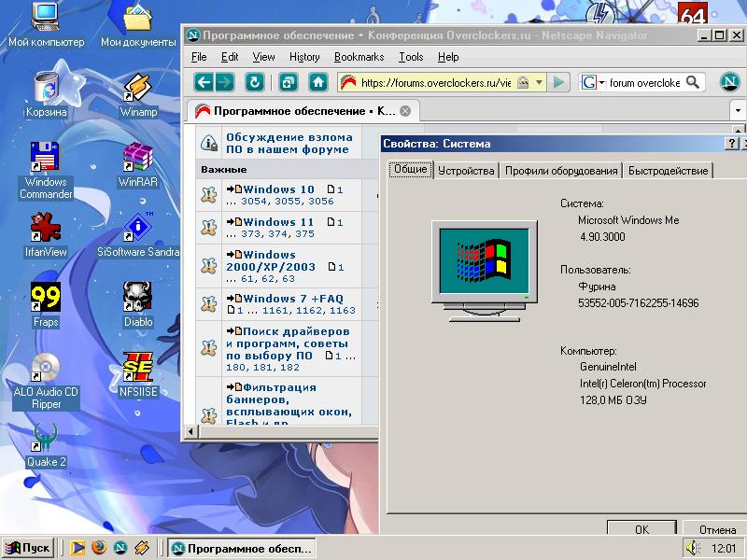The width and height of the screenshot is (747, 560).
Task: Click the Netscape N throbber logo
Action: 729,82
